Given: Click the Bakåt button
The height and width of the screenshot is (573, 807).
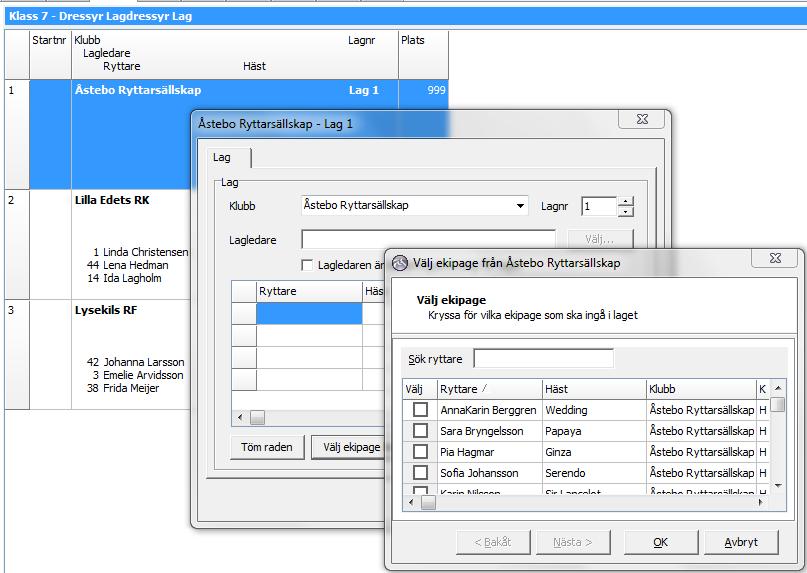Looking at the screenshot, I should point(493,542).
